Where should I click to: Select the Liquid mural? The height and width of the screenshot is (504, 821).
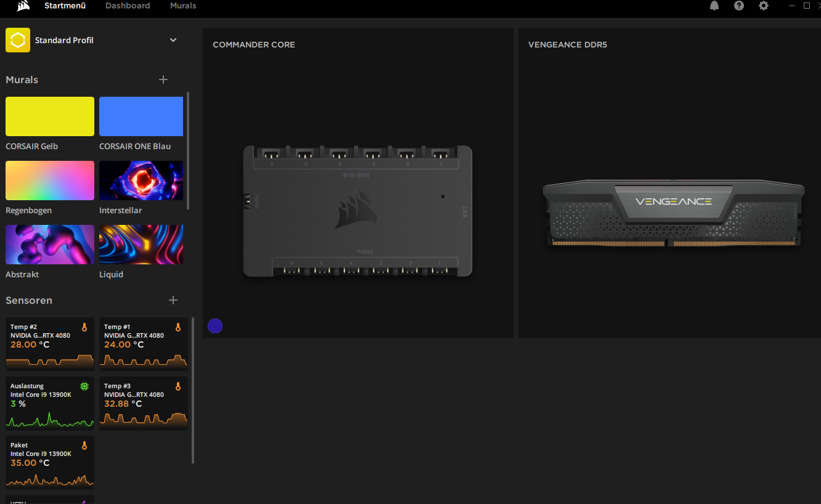point(141,245)
